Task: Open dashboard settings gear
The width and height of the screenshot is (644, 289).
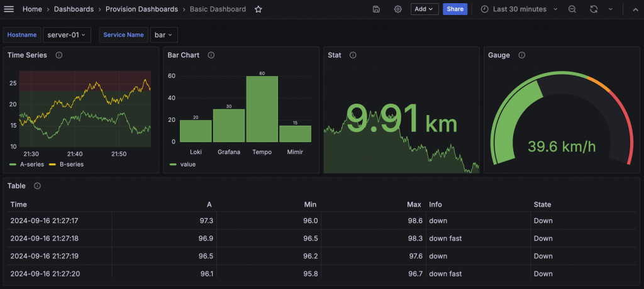Action: (397, 9)
